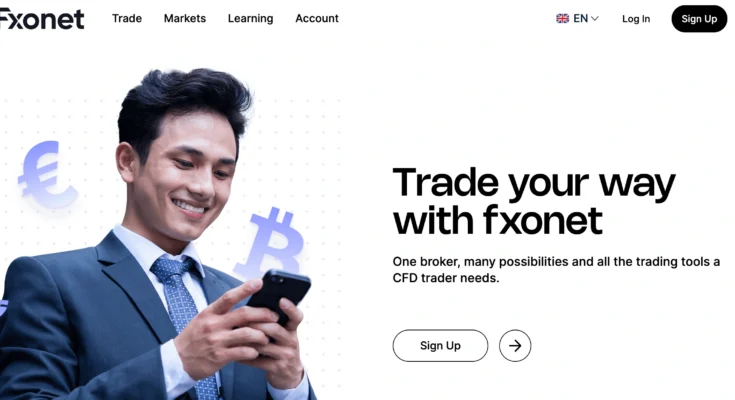Click the man's blue dotted tie
Screen dimensions: 735x400
(187, 319)
